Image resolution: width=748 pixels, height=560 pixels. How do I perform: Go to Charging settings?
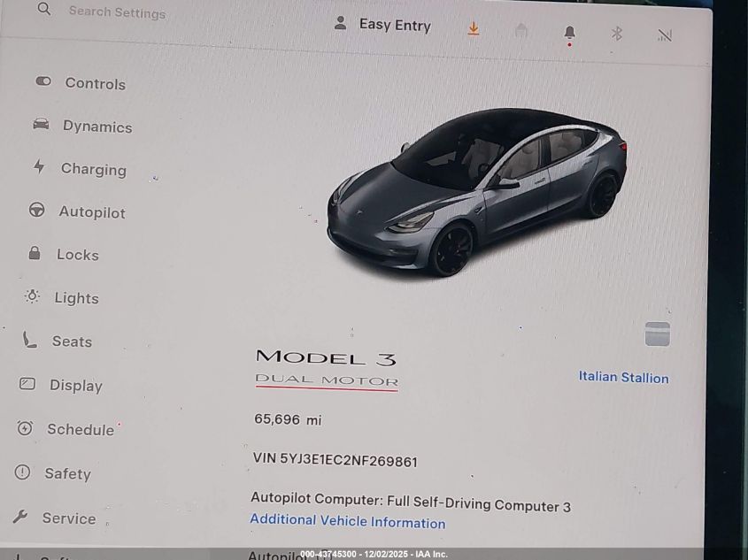tap(80, 169)
